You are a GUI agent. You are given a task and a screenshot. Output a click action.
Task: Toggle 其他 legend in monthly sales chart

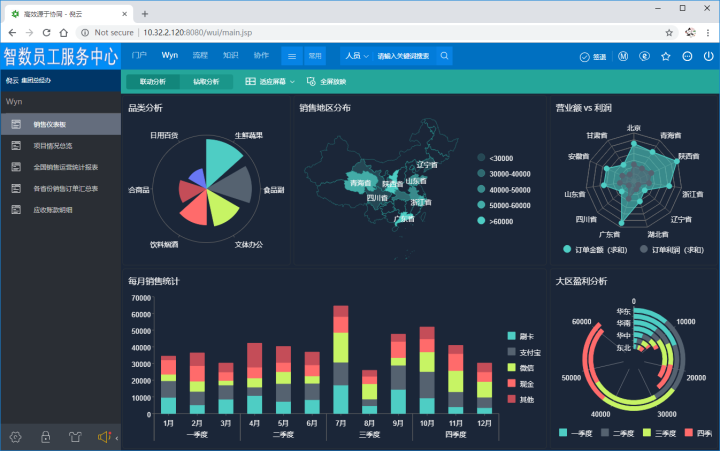(x=521, y=400)
